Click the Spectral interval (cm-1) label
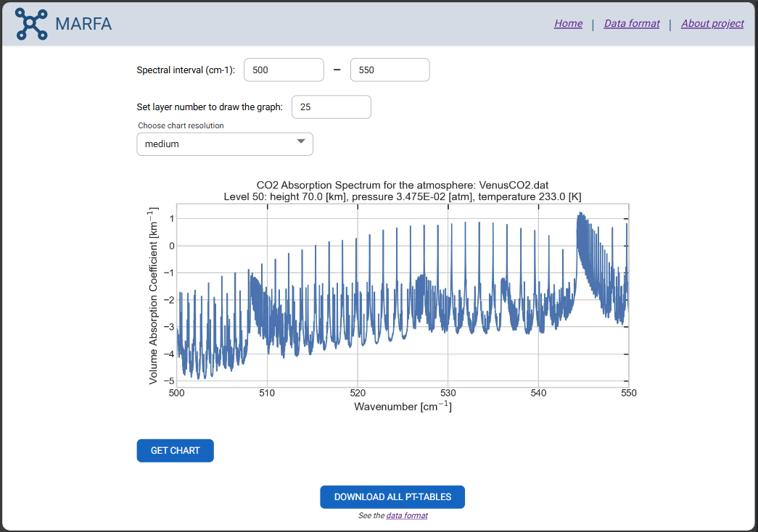Screen dimensions: 758x532 [x=186, y=70]
